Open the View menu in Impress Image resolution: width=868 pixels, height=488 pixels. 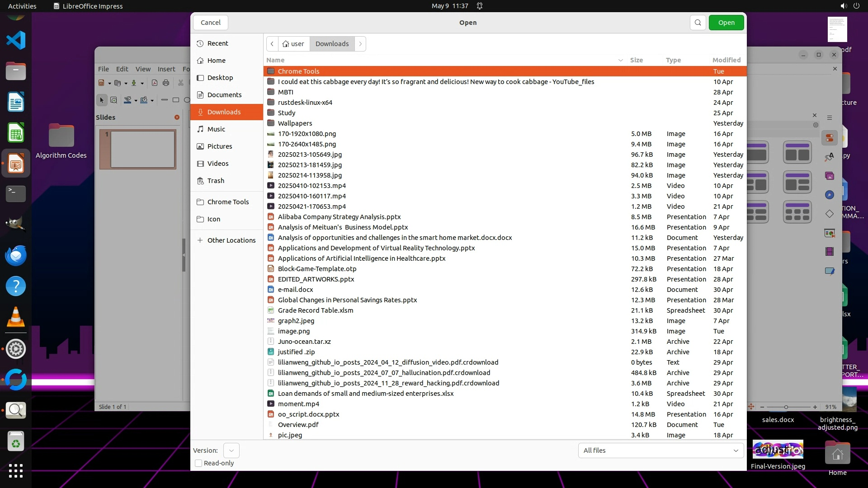tap(143, 69)
